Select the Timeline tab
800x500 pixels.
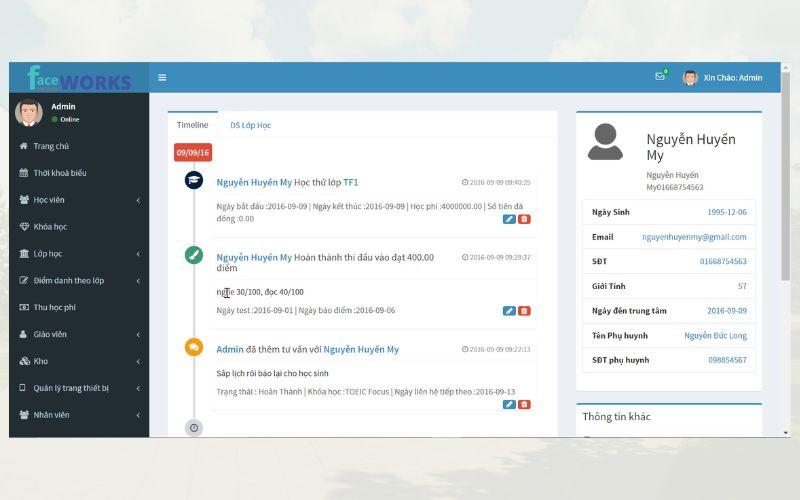192,125
